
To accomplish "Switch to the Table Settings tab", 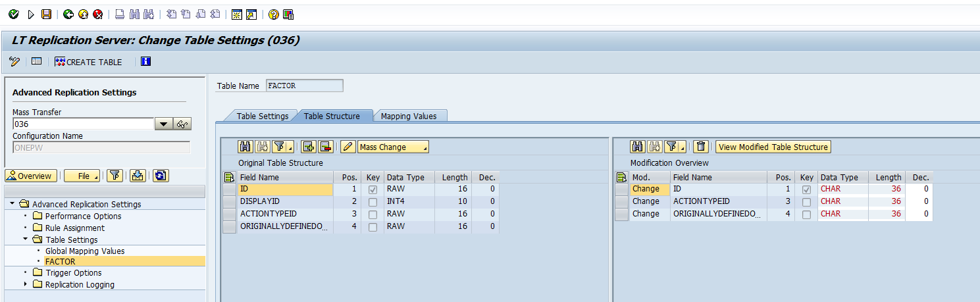I will point(262,116).
